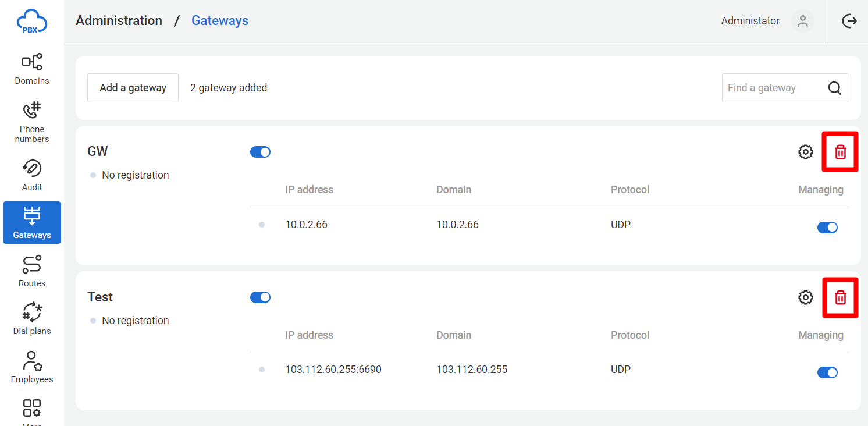Disable the Test gateway toggle
Image resolution: width=868 pixels, height=426 pixels.
tap(260, 297)
